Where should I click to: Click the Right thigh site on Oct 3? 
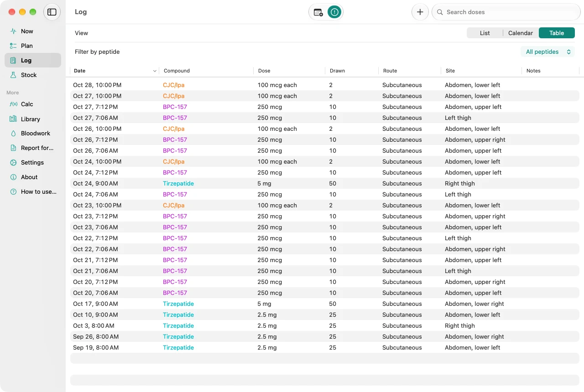[460, 325]
